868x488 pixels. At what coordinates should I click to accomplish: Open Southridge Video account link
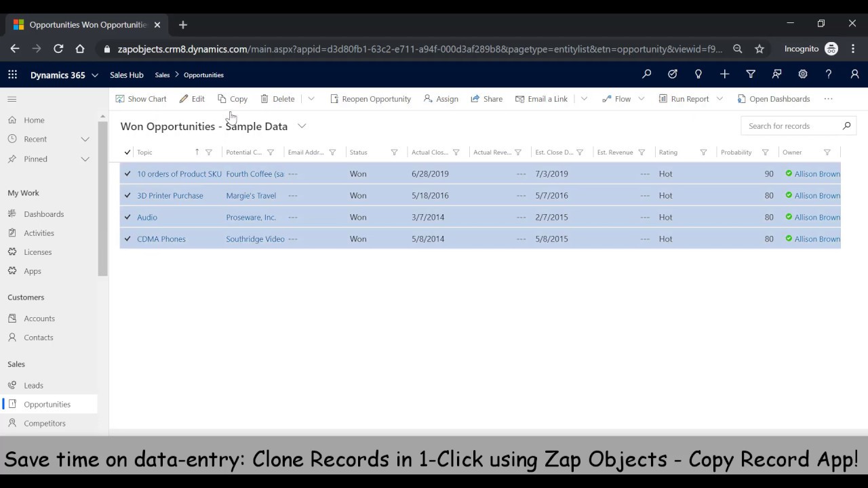pos(255,239)
